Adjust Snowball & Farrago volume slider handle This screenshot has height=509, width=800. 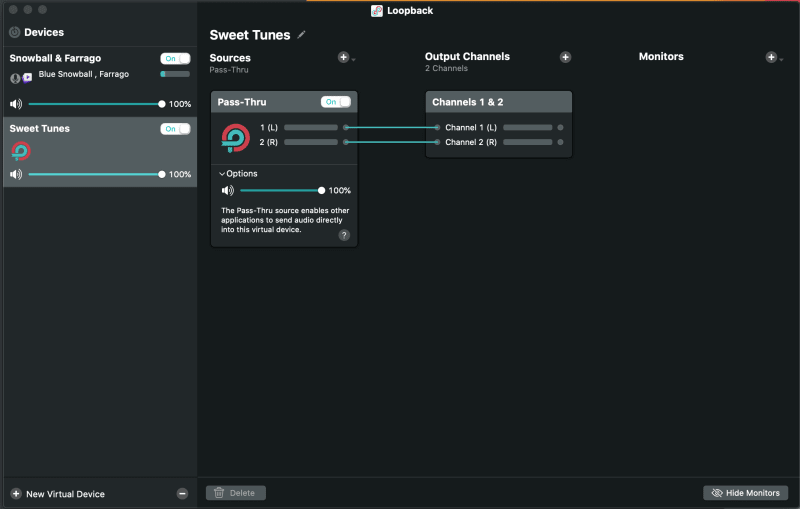coord(162,104)
